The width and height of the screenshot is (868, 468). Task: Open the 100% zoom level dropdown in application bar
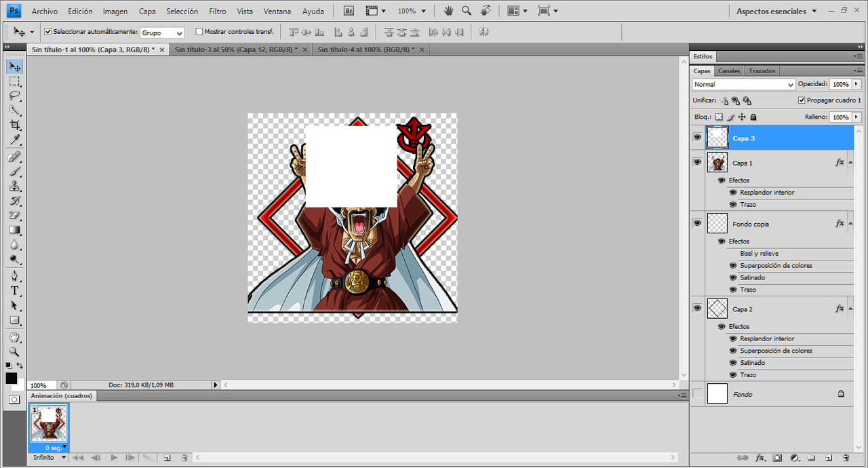pos(411,12)
